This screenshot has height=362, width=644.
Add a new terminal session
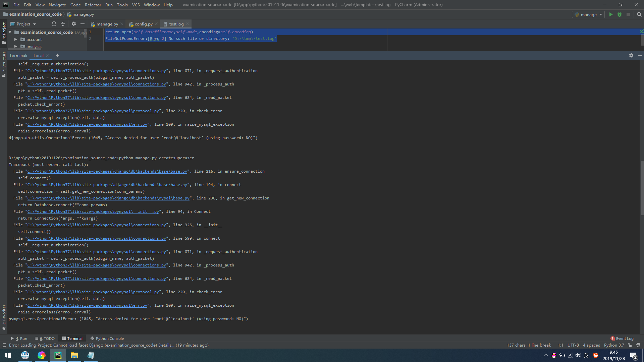coord(57,55)
